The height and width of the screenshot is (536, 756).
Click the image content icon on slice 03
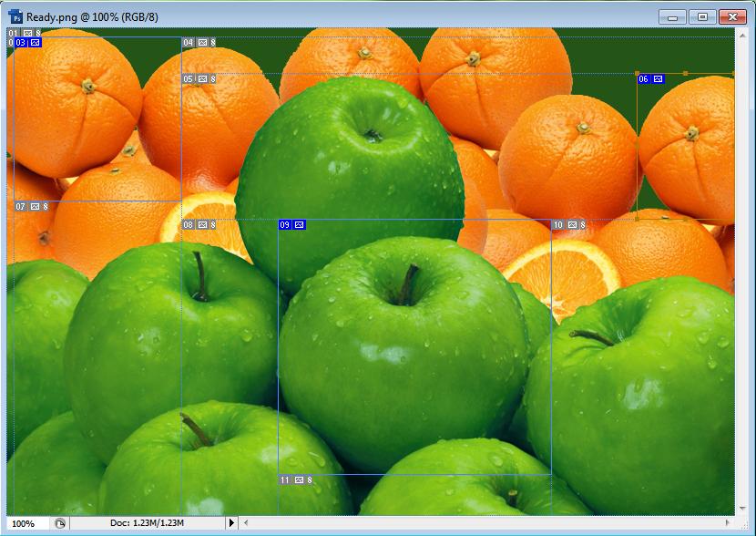click(x=35, y=43)
